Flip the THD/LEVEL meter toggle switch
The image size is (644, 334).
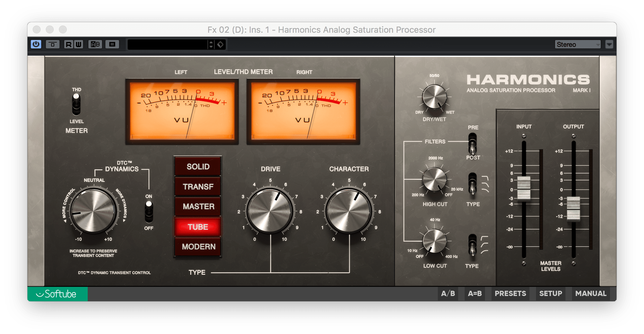pos(76,104)
